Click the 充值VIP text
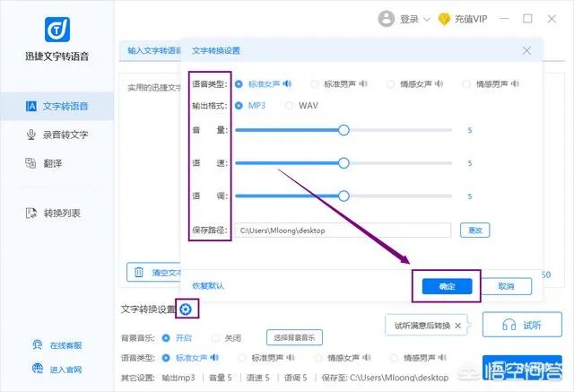Viewport: 574px width, 392px height. pos(471,19)
